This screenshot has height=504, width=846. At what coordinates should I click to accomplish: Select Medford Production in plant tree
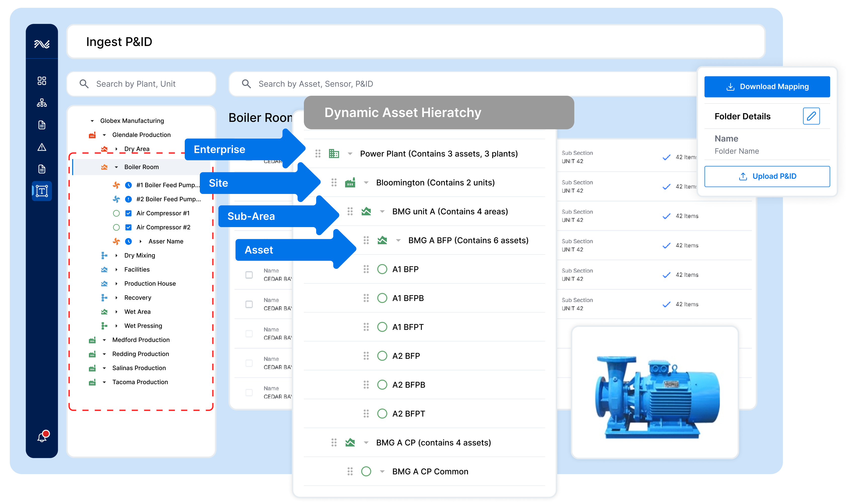(141, 340)
